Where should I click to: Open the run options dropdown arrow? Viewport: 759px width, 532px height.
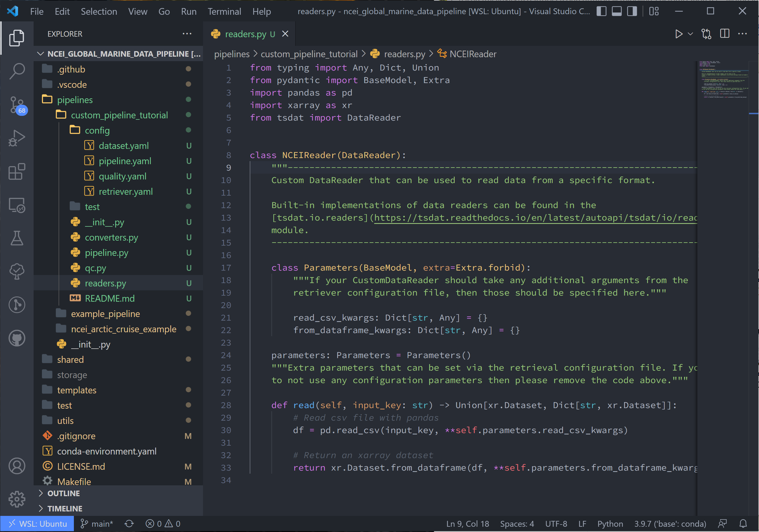click(x=690, y=34)
